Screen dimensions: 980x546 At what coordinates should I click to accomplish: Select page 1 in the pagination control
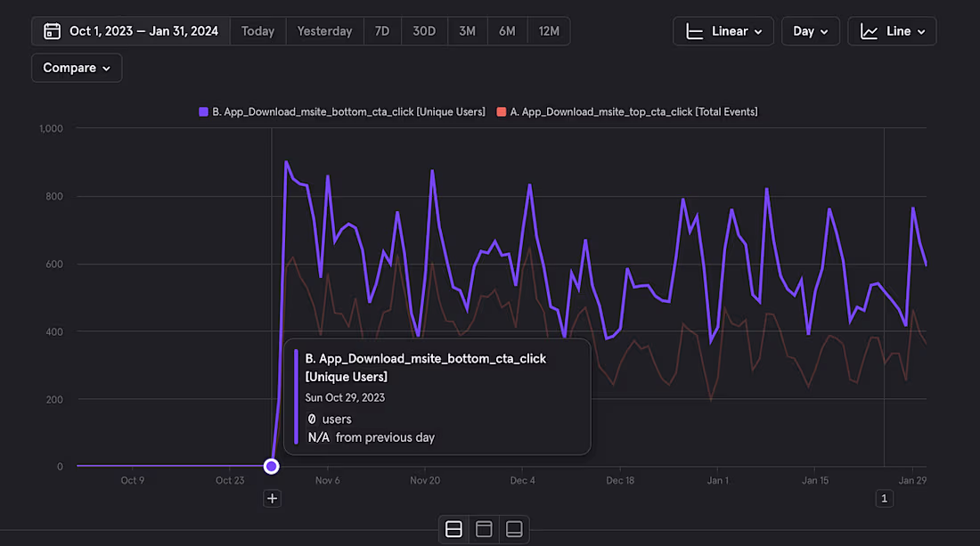885,498
